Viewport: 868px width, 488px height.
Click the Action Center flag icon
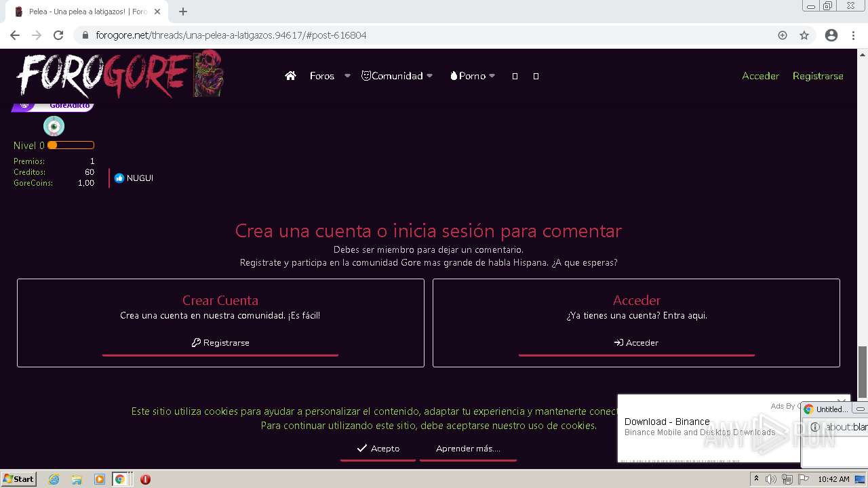803,479
